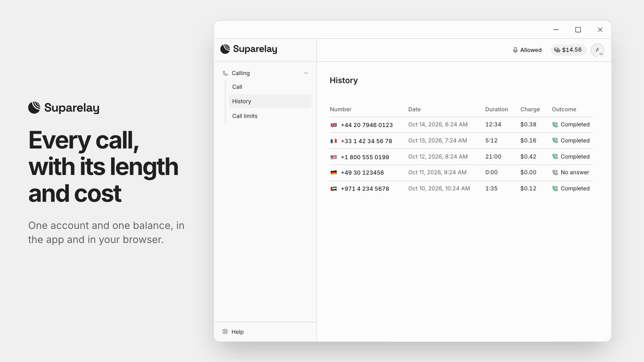Click the microphone Allowed icon

pyautogui.click(x=515, y=50)
